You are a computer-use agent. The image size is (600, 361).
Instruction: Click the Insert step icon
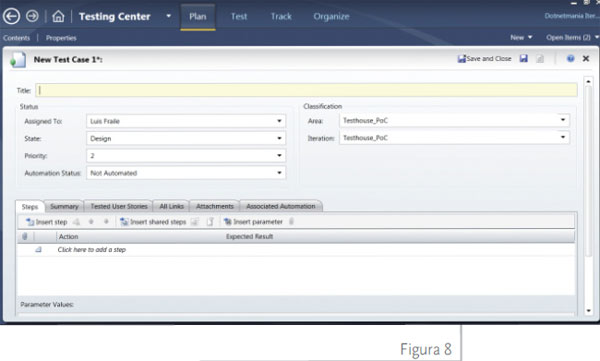pyautogui.click(x=29, y=222)
